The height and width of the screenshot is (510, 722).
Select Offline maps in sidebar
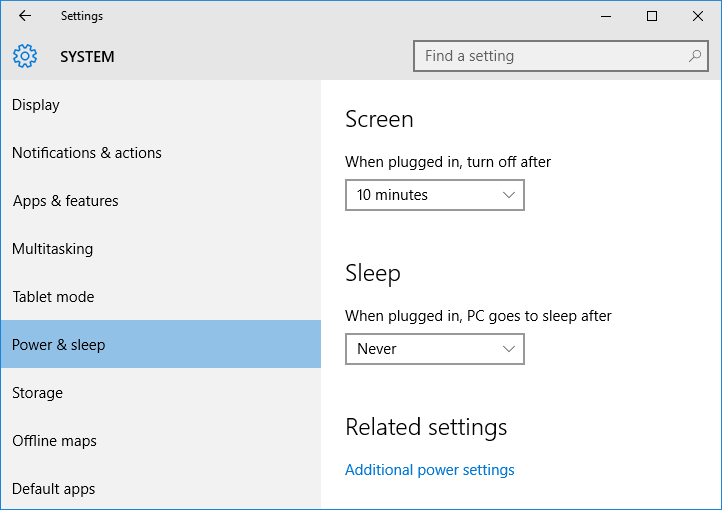161,441
